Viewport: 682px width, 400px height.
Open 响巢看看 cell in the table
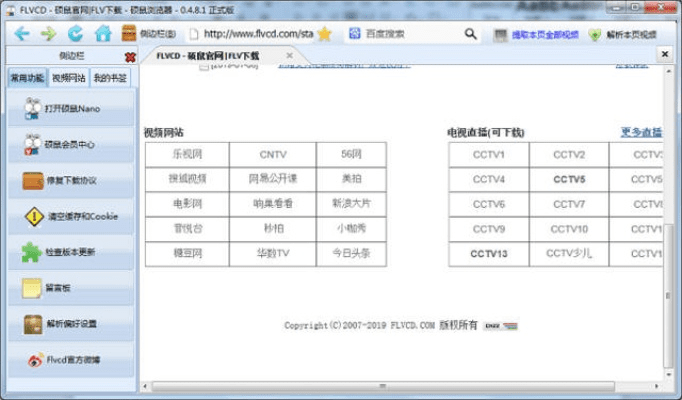(273, 204)
